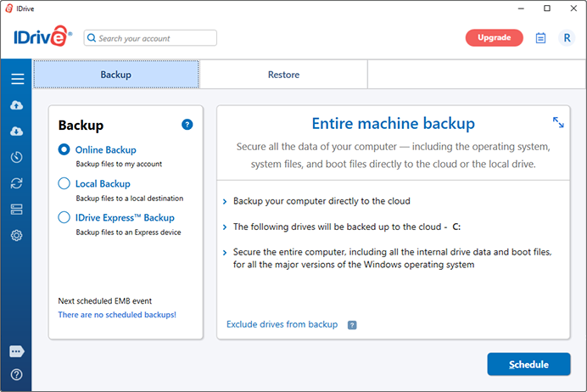Click the Backup panel help icon

point(187,124)
